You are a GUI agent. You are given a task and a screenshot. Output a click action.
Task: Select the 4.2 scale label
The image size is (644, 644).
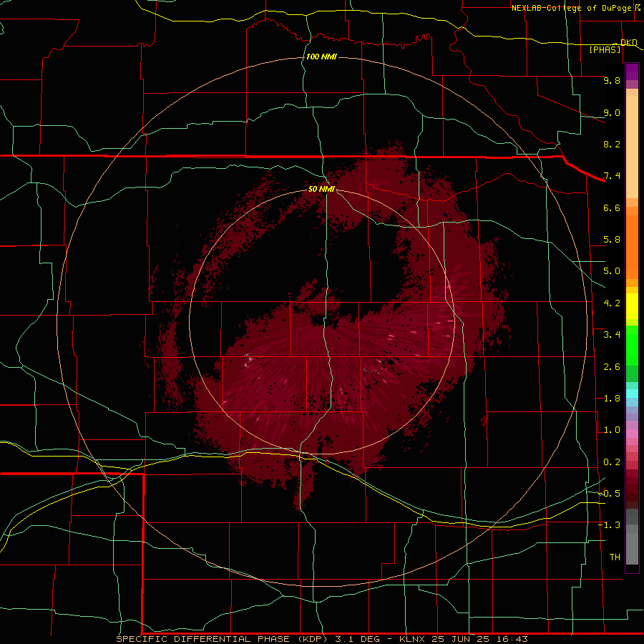coord(612,303)
